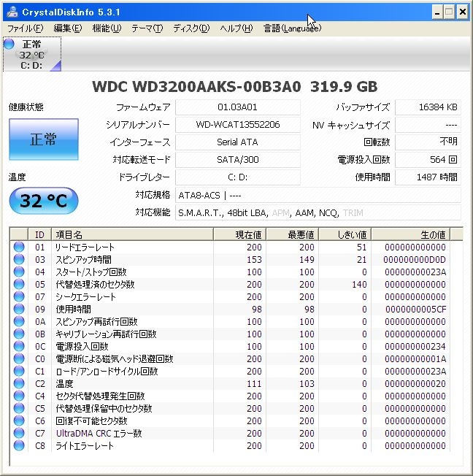This screenshot has height=476, width=473.
Task: Click status orb for 07 シークエラーレート
Action: click(19, 296)
